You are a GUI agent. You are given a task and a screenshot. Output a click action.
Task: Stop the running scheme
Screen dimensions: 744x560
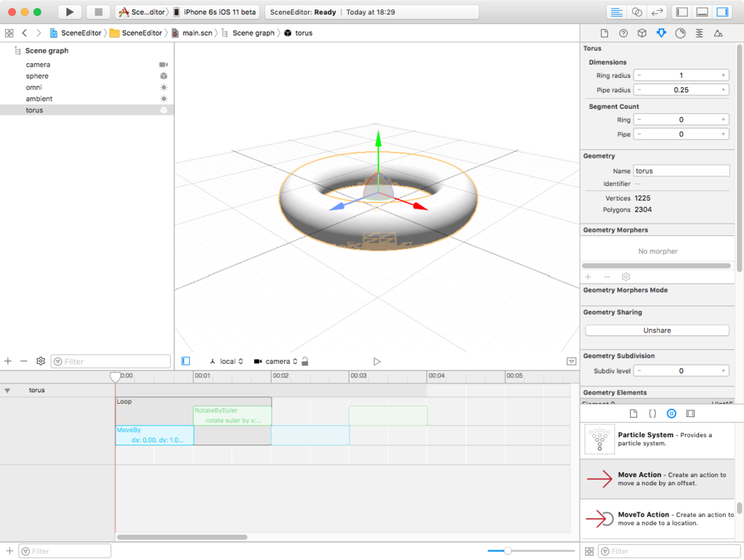coord(98,12)
